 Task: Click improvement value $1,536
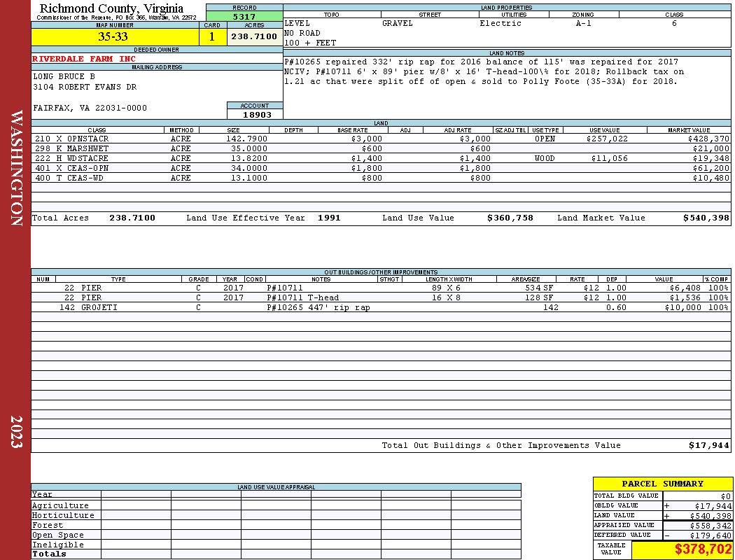(x=685, y=297)
